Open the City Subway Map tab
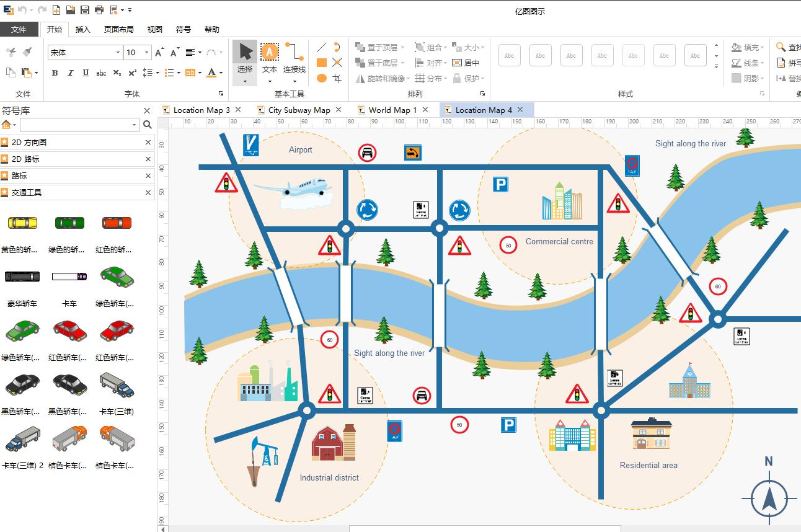Screen dimensions: 801x532 click(299, 110)
